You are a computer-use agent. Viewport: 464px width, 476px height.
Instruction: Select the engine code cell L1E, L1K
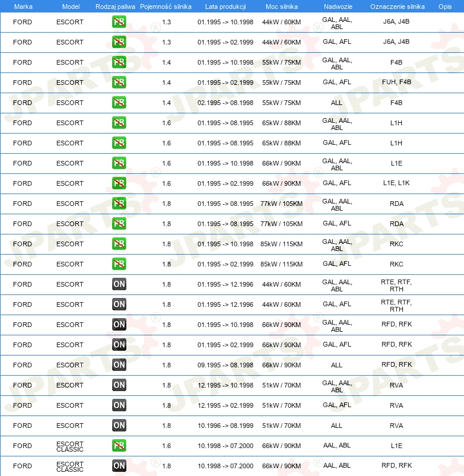point(396,183)
